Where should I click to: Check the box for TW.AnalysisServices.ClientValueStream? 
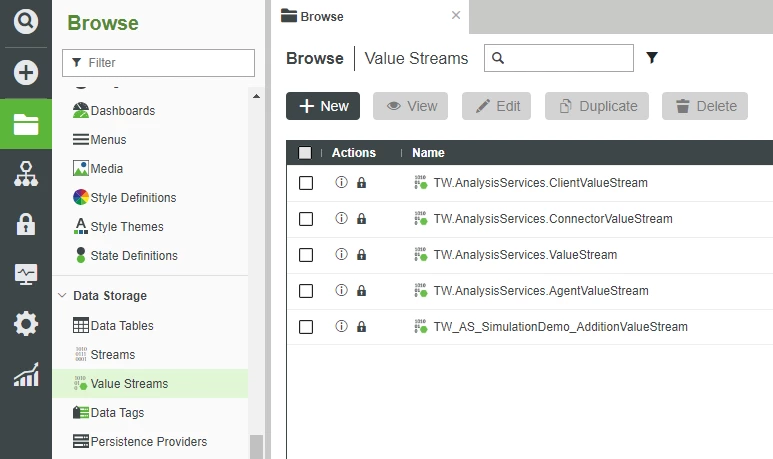(306, 183)
